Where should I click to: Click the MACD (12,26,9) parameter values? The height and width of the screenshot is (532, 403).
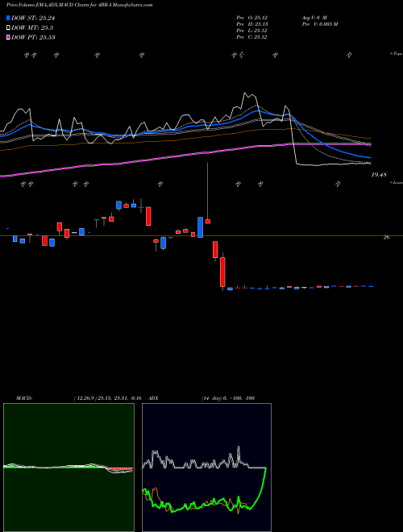pos(107,398)
